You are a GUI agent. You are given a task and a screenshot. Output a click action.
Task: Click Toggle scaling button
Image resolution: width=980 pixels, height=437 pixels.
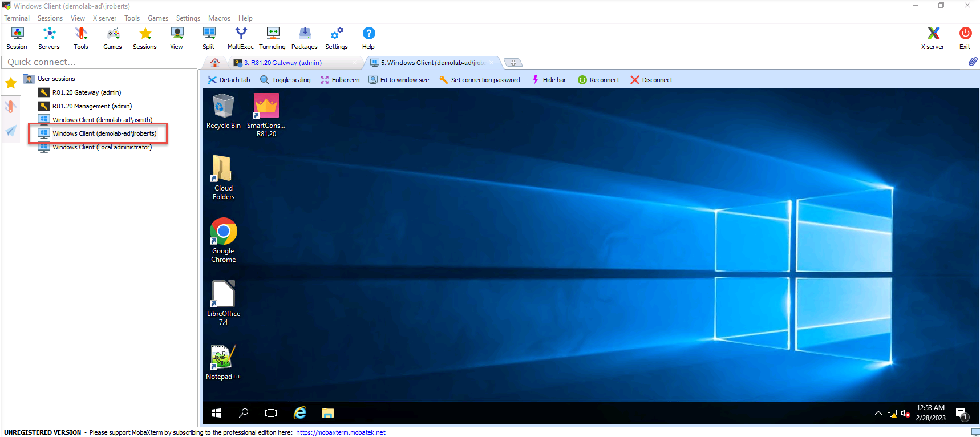pyautogui.click(x=285, y=80)
